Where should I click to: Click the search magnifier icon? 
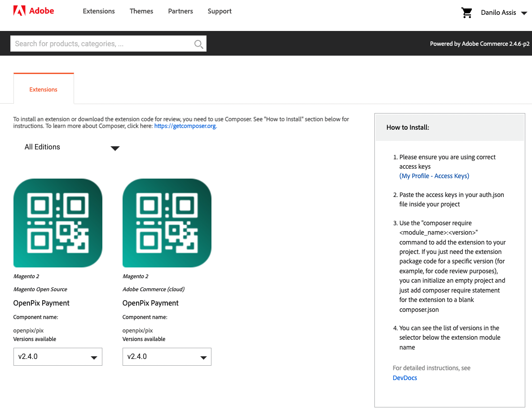click(x=198, y=44)
